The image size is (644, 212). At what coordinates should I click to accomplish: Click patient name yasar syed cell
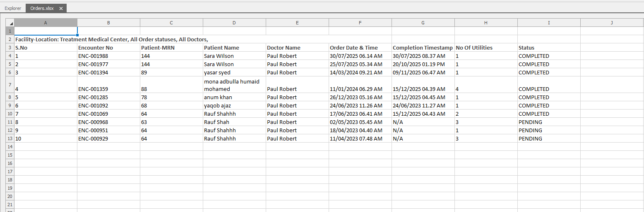217,72
